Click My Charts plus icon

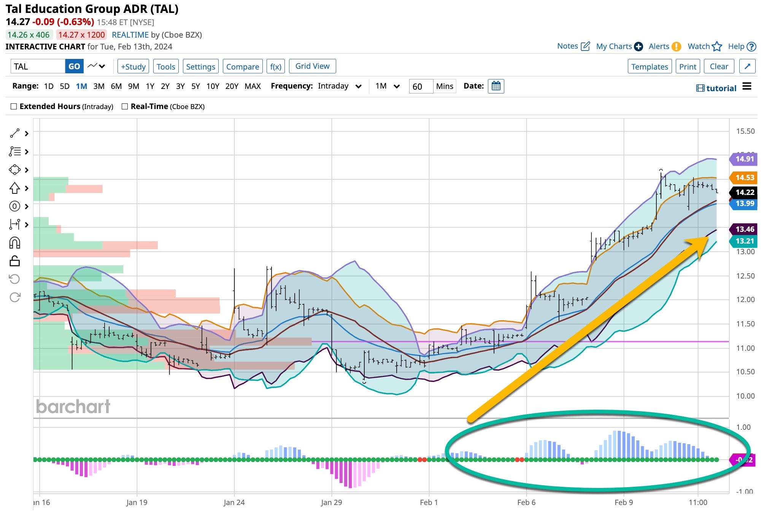pos(639,46)
